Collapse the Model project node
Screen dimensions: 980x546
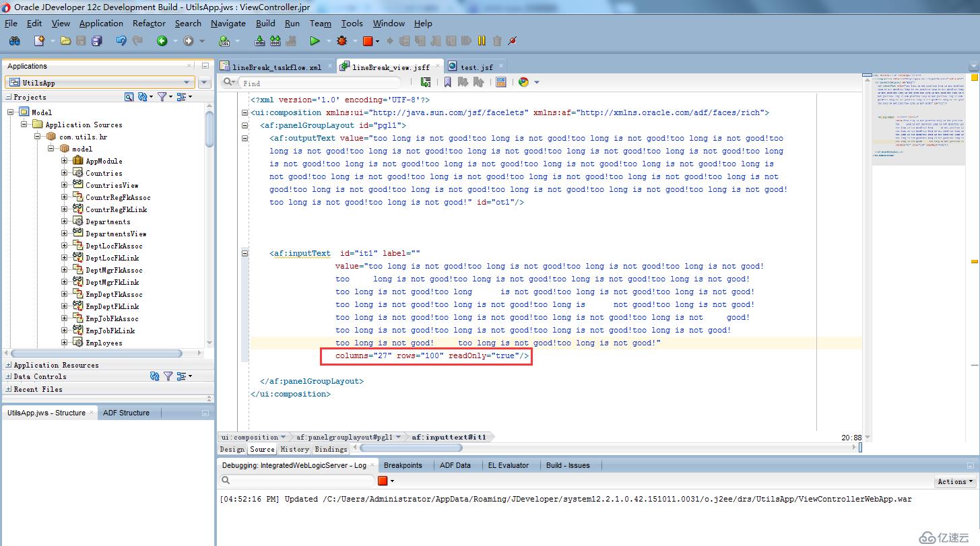[11, 112]
